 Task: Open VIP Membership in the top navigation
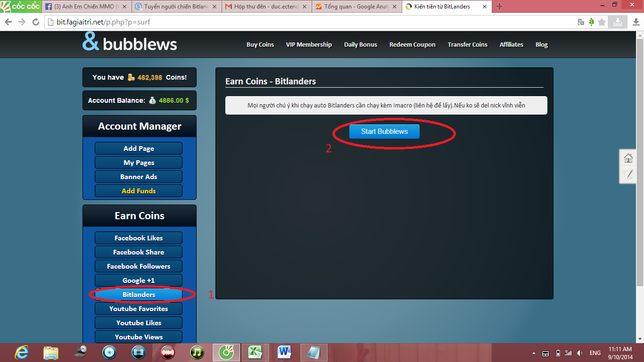(309, 45)
